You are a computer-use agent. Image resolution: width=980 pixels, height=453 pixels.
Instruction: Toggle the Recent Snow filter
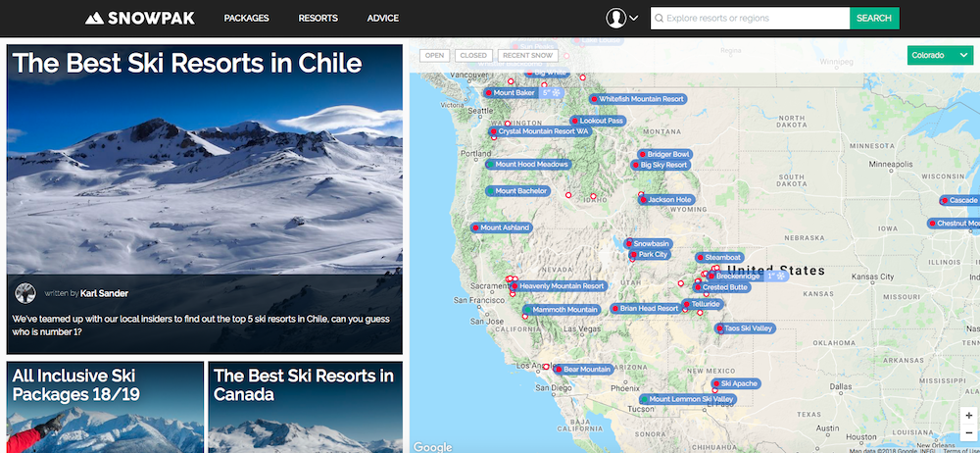[527, 56]
